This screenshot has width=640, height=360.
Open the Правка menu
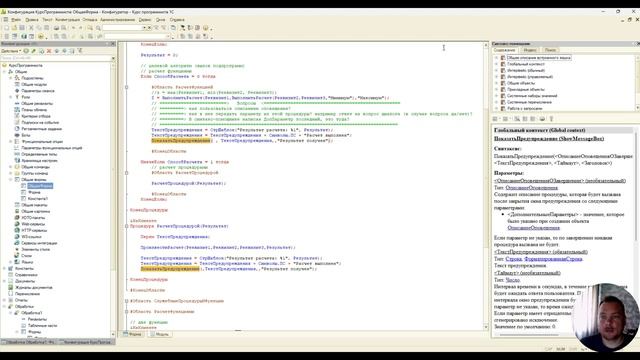(x=32, y=20)
